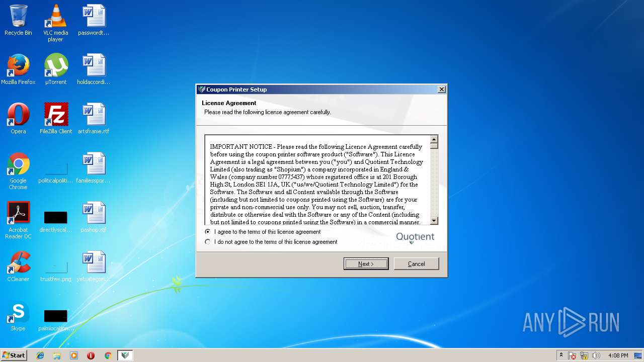Open Windows Explorer folder in taskbar

point(57,355)
